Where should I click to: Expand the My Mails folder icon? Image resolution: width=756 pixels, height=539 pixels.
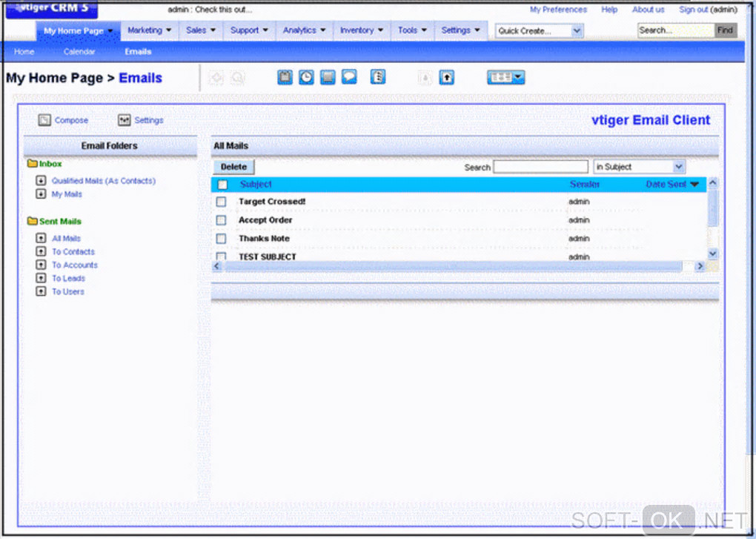point(41,194)
